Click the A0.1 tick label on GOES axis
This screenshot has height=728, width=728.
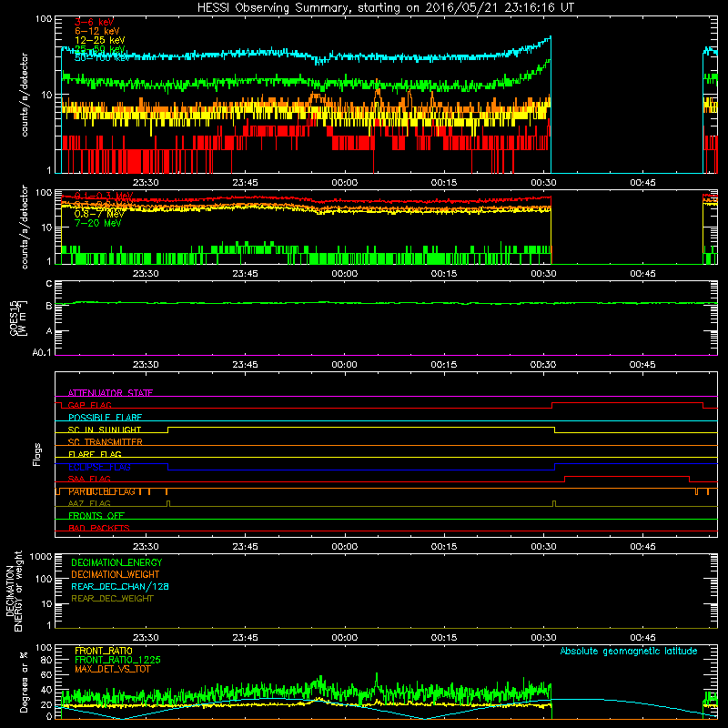tap(42, 353)
